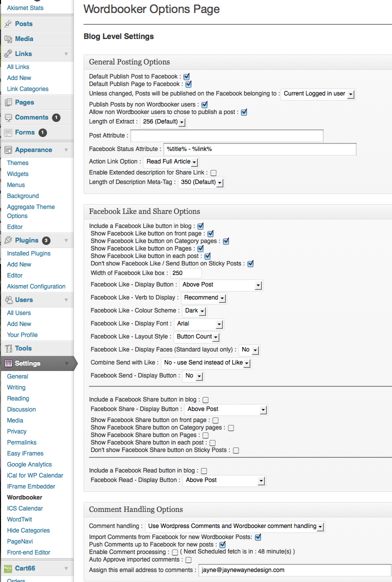Uncheck Default Publish Page to Facebook
392x582 pixels.
[188, 84]
